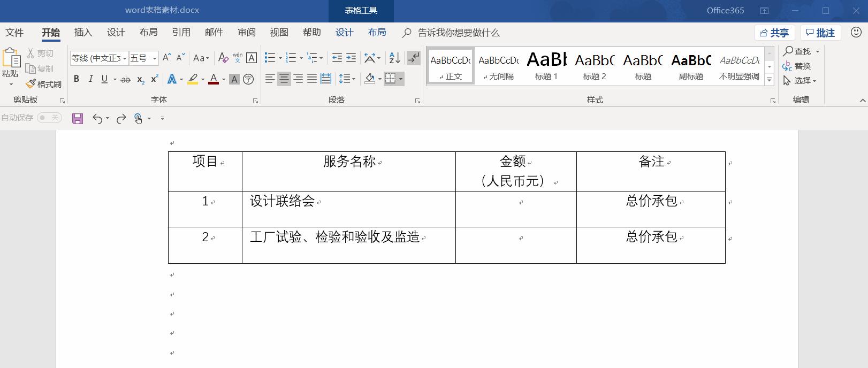Image resolution: width=868 pixels, height=368 pixels.
Task: Apply red font color
Action: pyautogui.click(x=214, y=79)
